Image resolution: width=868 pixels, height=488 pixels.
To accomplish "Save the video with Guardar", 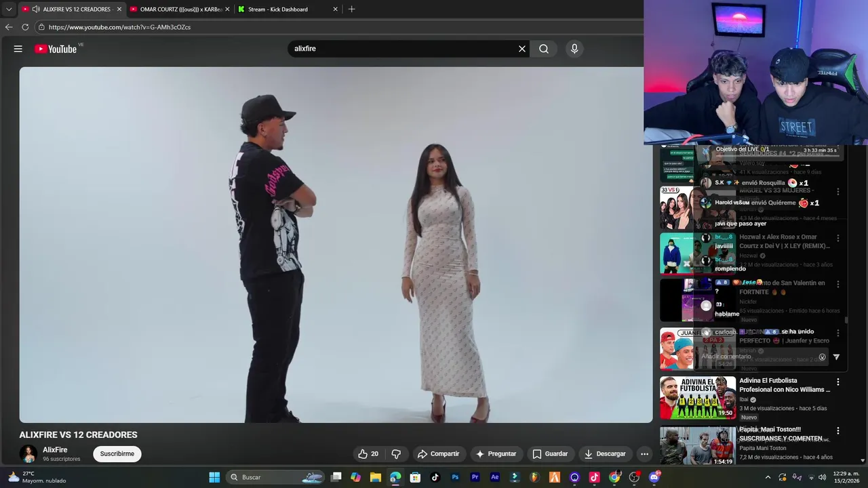I will (x=550, y=454).
